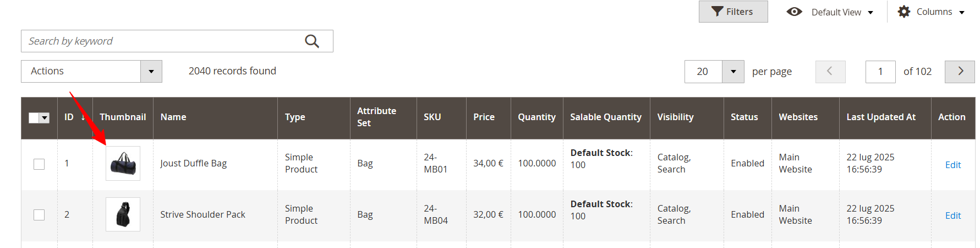Click the eye icon for Default View
Screen dimensions: 980x248
(x=794, y=12)
